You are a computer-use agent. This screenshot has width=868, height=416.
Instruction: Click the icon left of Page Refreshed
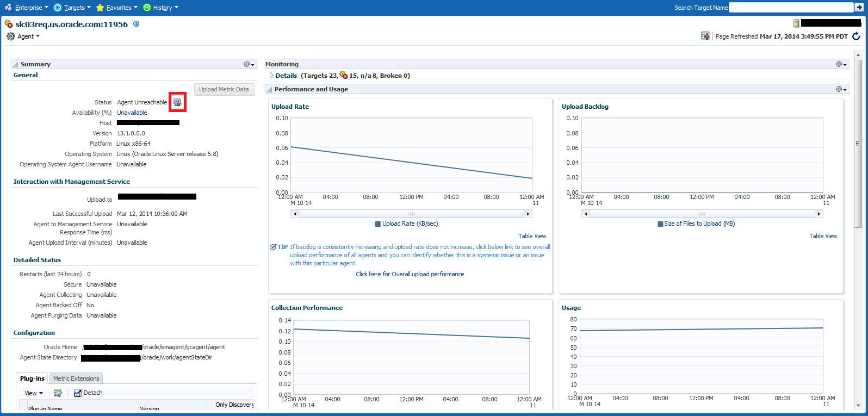click(705, 36)
